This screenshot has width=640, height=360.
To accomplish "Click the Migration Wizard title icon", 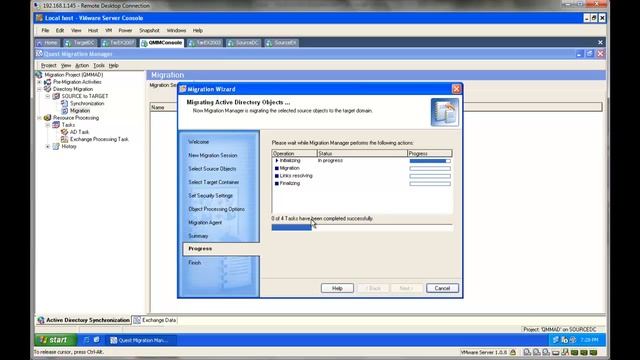I will [x=183, y=89].
